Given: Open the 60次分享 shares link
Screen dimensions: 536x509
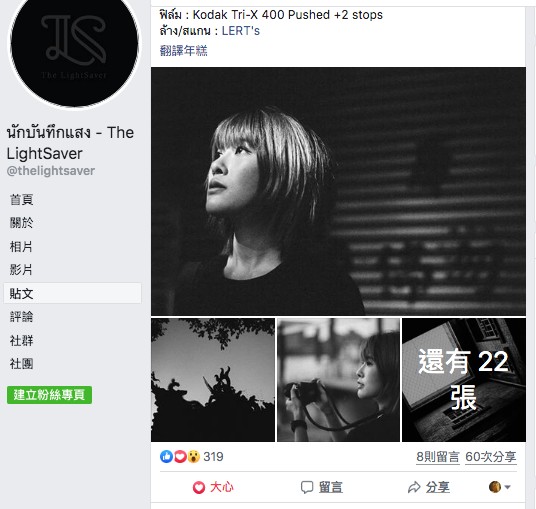Looking at the screenshot, I should tap(491, 457).
